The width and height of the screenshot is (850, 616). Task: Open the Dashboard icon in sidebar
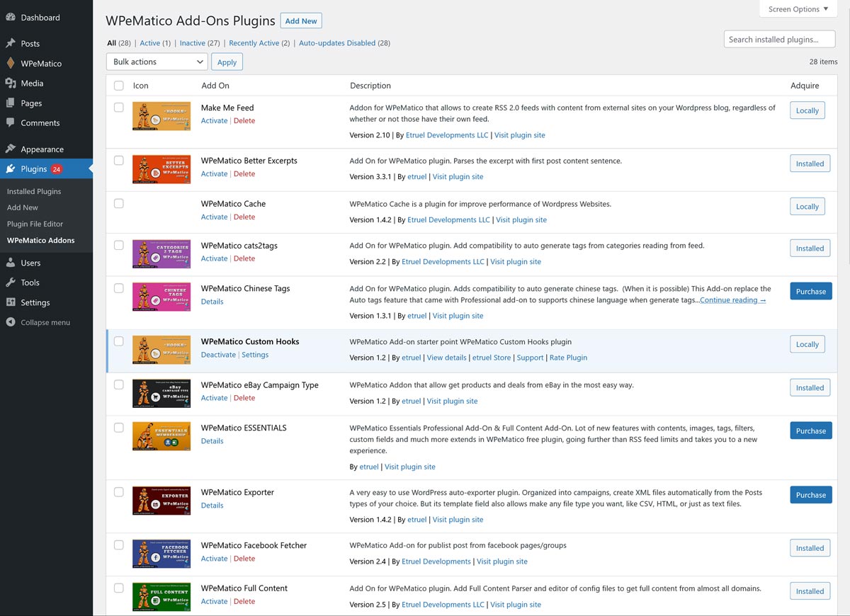click(x=11, y=17)
